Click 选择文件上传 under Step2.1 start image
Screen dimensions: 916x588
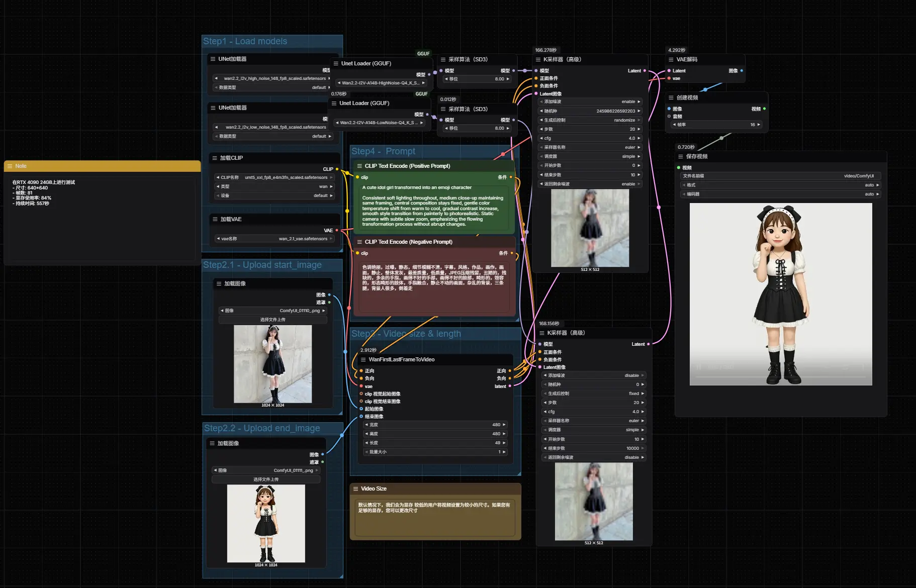[x=272, y=320]
